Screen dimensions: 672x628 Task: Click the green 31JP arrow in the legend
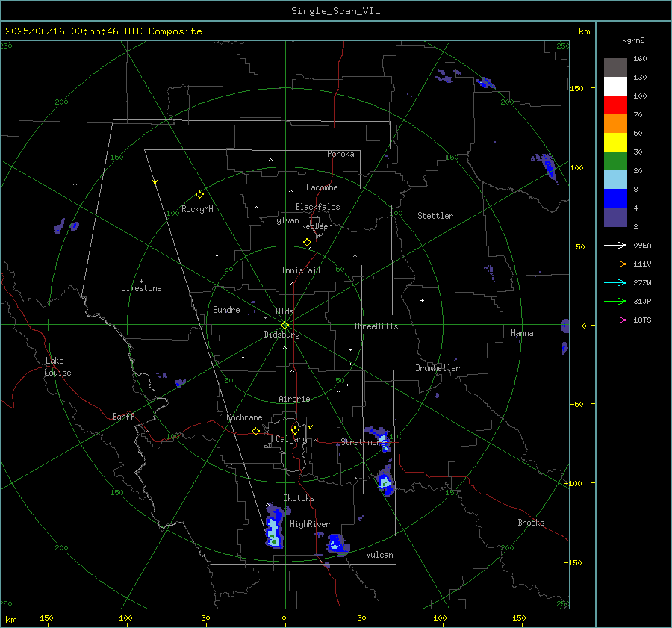(x=615, y=302)
